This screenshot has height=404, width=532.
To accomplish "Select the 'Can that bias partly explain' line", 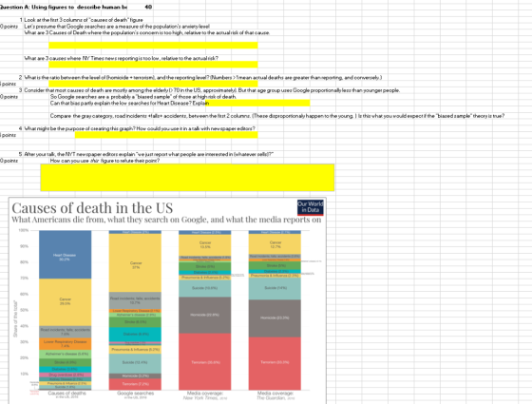I will (129, 104).
